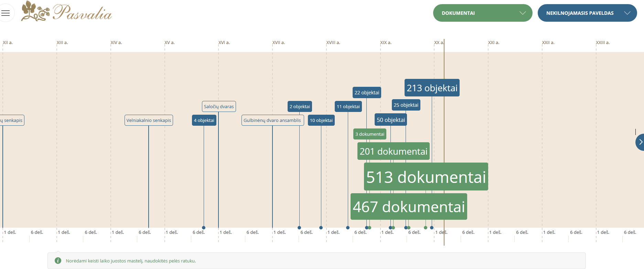Select the 10 objektai marker
644x269 pixels.
point(321,120)
